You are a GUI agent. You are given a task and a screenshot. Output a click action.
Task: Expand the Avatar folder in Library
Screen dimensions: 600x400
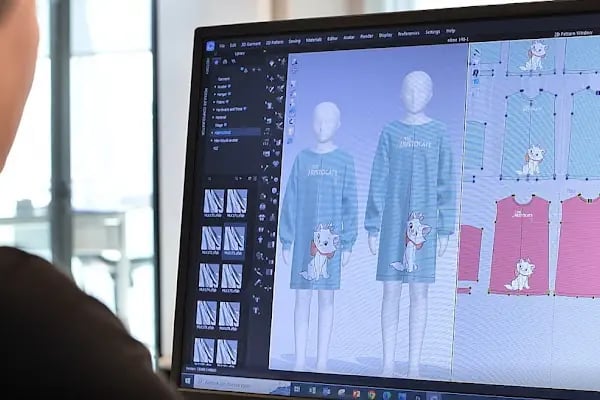point(215,87)
